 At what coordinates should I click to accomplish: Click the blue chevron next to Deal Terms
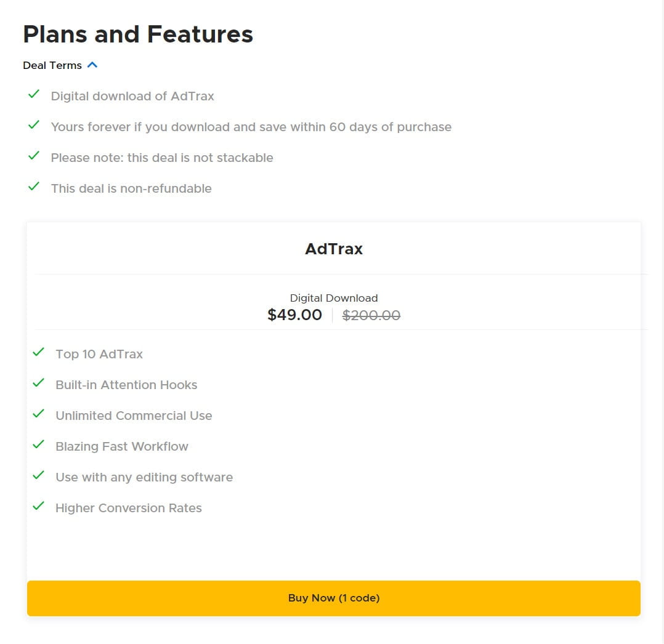pyautogui.click(x=92, y=64)
